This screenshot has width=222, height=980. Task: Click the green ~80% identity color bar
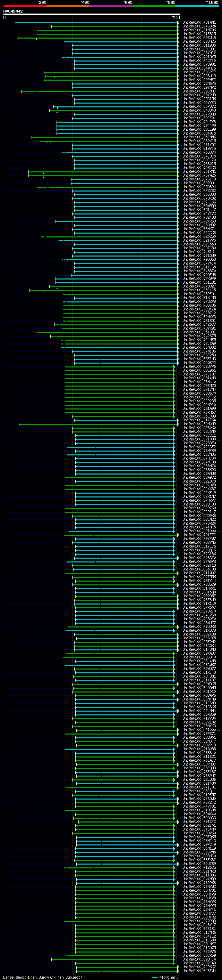[x=154, y=6]
